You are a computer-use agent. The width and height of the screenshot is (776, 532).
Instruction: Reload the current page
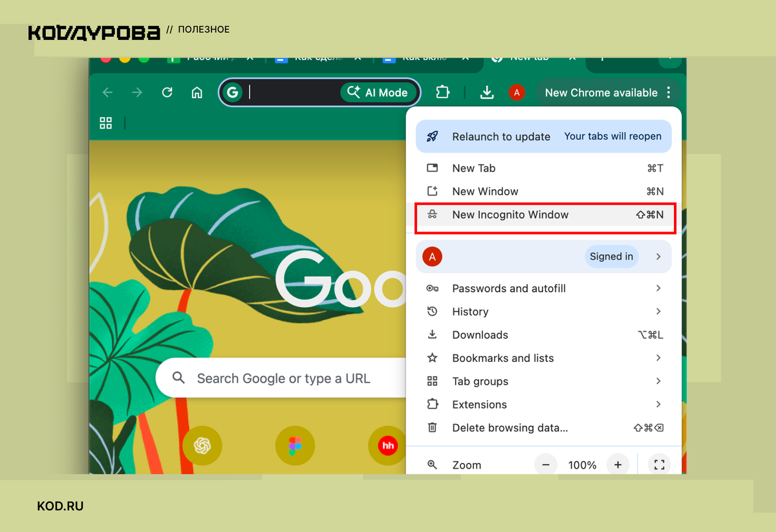[167, 92]
